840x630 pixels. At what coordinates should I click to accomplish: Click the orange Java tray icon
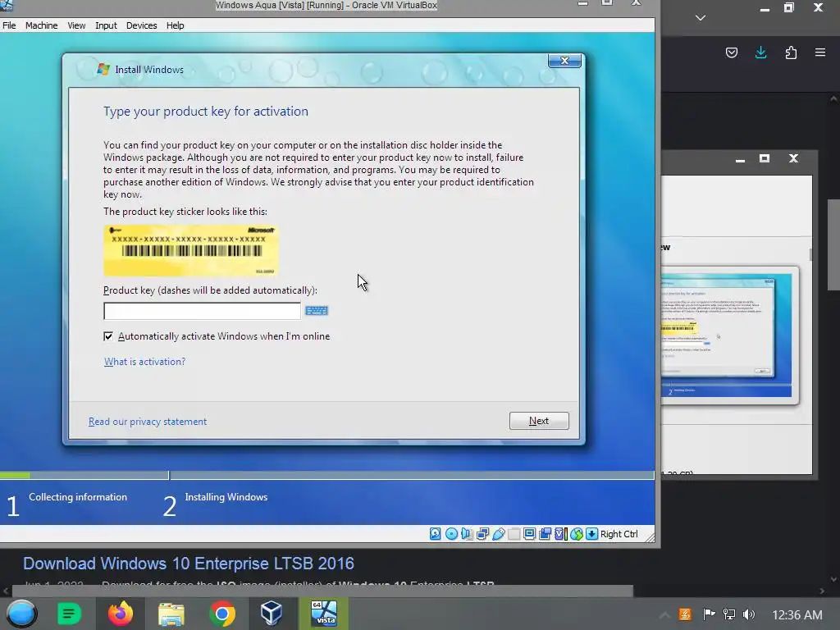coord(685,614)
